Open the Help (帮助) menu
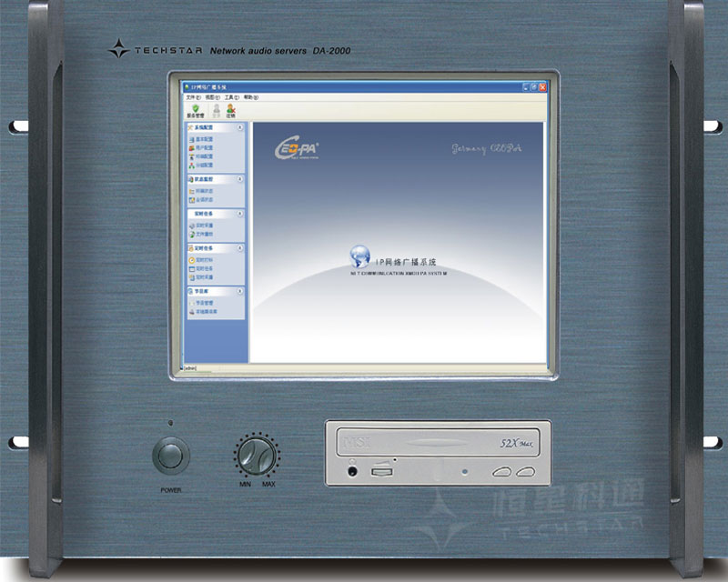728x582 pixels. (250, 96)
